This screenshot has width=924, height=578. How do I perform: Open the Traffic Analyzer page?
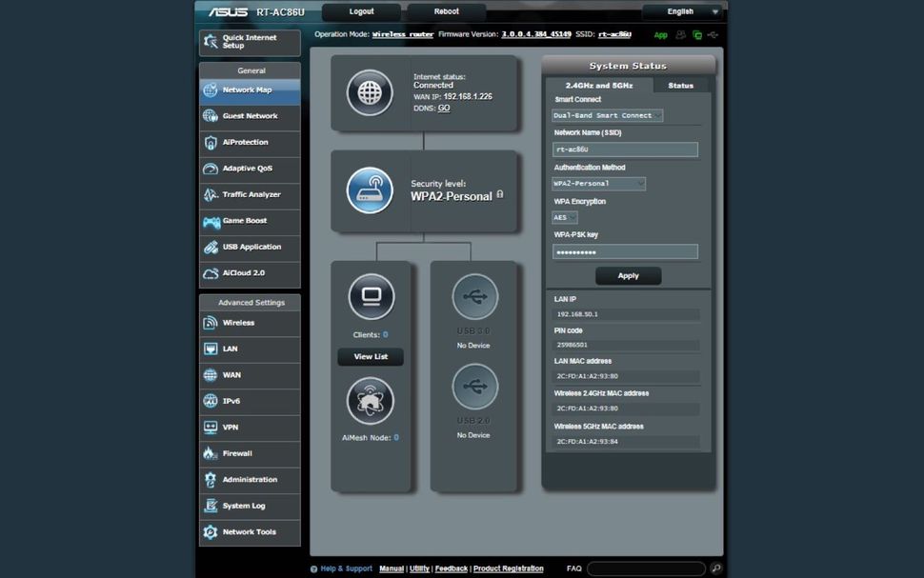coord(250,194)
